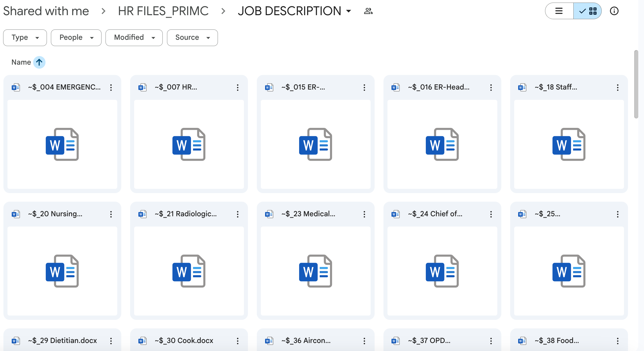Select ~$_25 file thumbnail
This screenshot has width=644, height=351.
569,271
